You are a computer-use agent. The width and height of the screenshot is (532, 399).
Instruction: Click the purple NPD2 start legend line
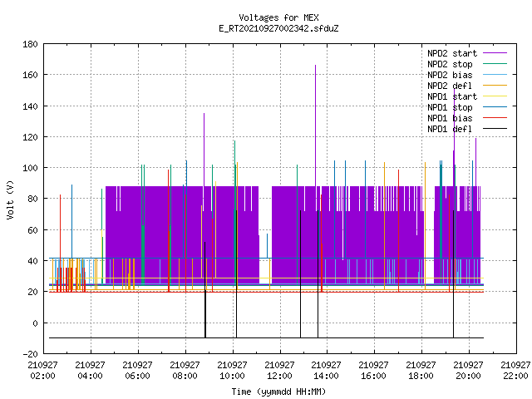coord(495,53)
